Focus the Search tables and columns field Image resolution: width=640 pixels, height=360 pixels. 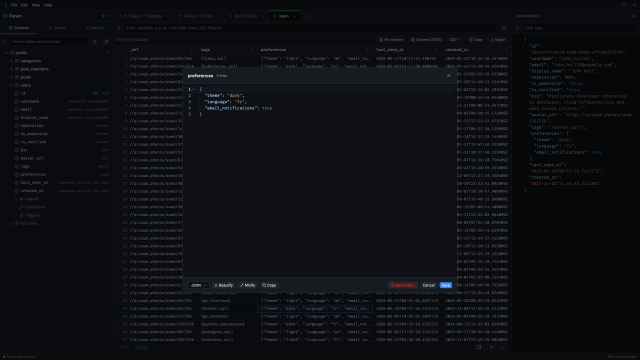click(48, 42)
